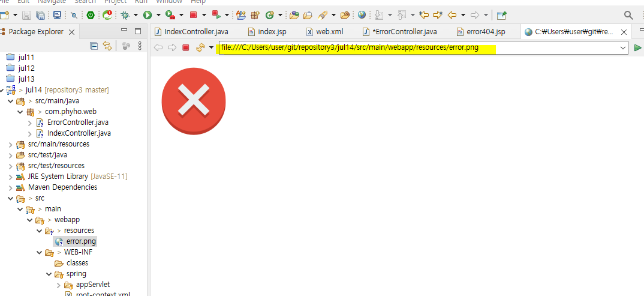Image resolution: width=644 pixels, height=296 pixels.
Task: Click the Save All toolbar icon
Action: [x=40, y=15]
